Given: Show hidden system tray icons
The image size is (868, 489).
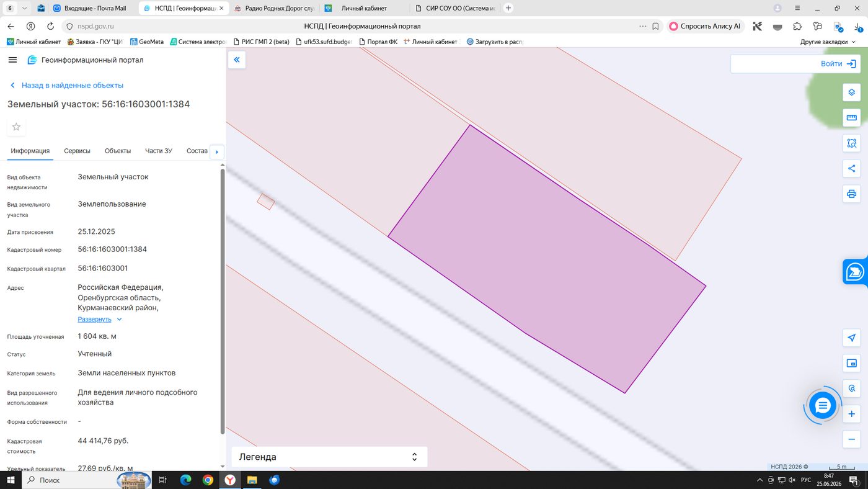Looking at the screenshot, I should pos(760,480).
